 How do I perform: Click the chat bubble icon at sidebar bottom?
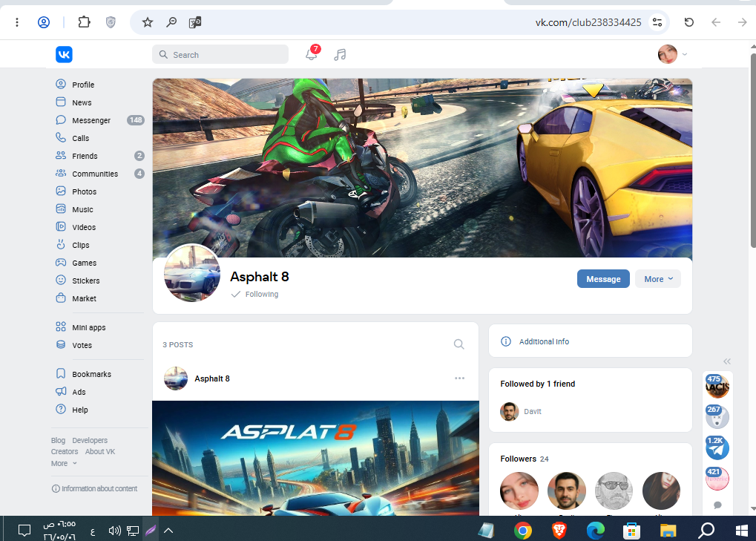point(717,505)
